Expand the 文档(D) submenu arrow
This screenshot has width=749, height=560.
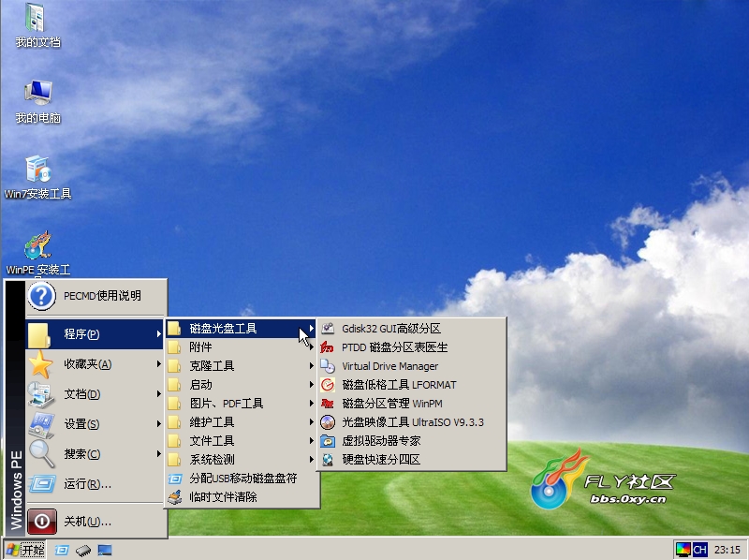click(158, 394)
